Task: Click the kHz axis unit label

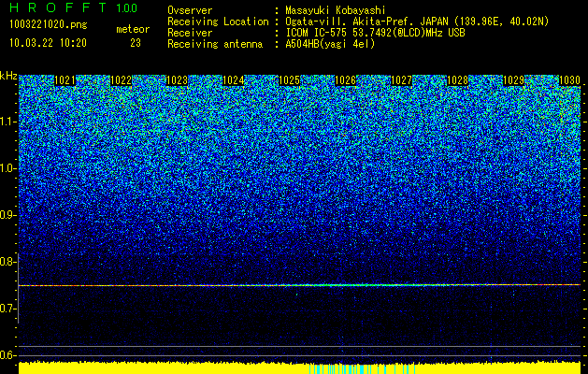Action: pos(8,76)
